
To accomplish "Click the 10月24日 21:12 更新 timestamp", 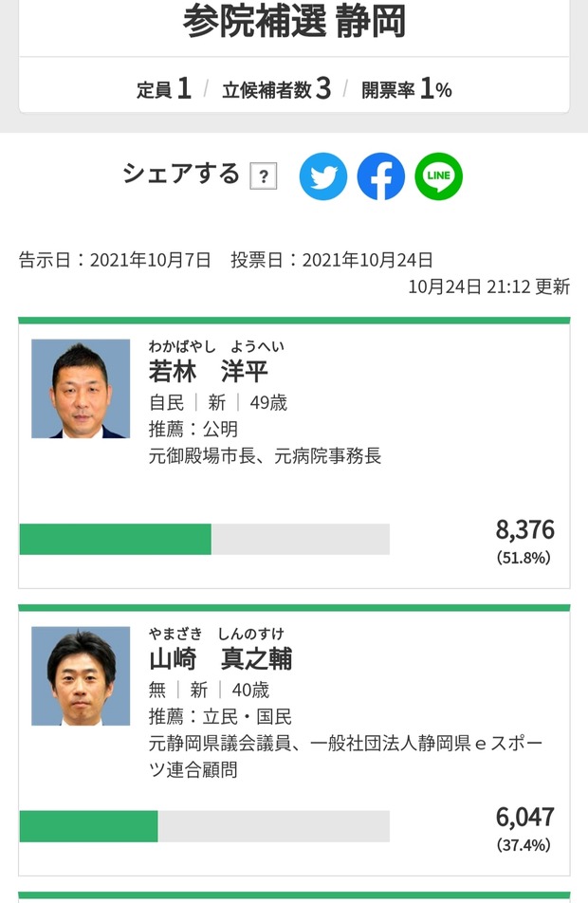I will pyautogui.click(x=489, y=286).
